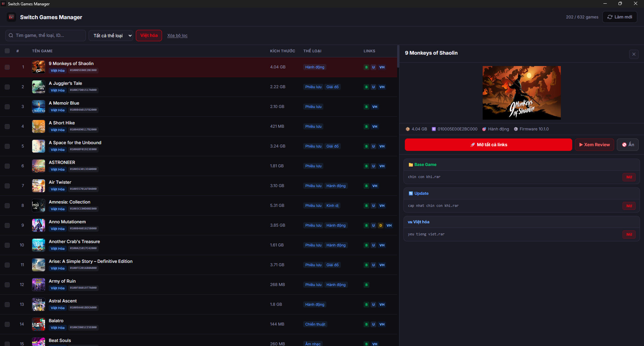This screenshot has height=346, width=644.
Task: Select the A Space for the Unbound title
Action: pos(75,143)
